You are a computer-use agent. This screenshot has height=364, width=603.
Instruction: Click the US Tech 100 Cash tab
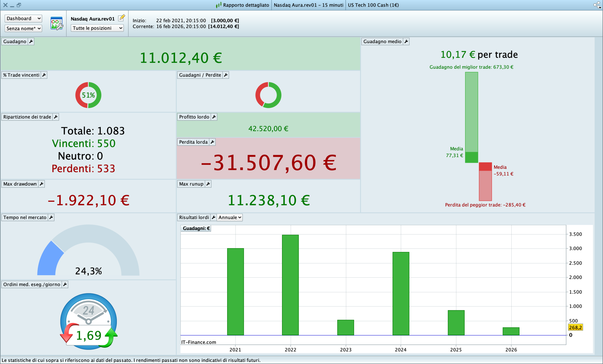pyautogui.click(x=373, y=5)
